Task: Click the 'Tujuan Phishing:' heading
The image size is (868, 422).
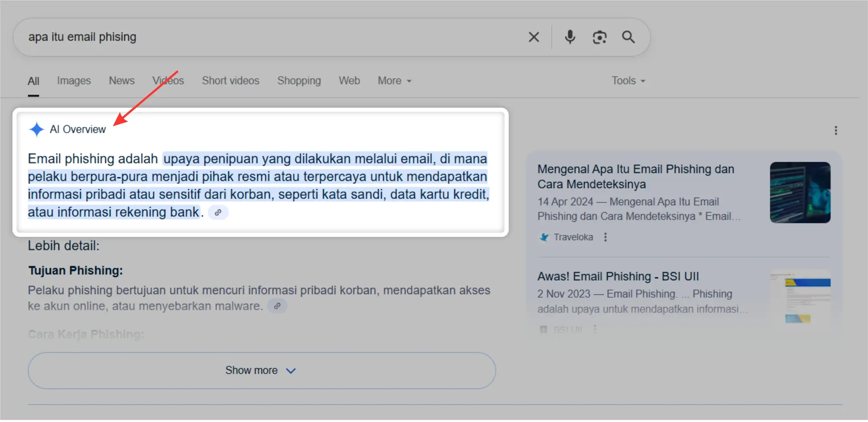Action: click(x=75, y=271)
